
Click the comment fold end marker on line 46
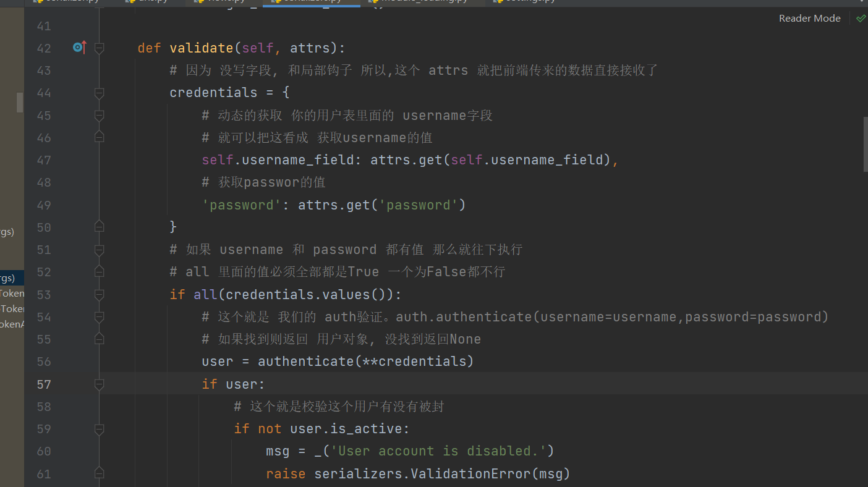pyautogui.click(x=99, y=137)
